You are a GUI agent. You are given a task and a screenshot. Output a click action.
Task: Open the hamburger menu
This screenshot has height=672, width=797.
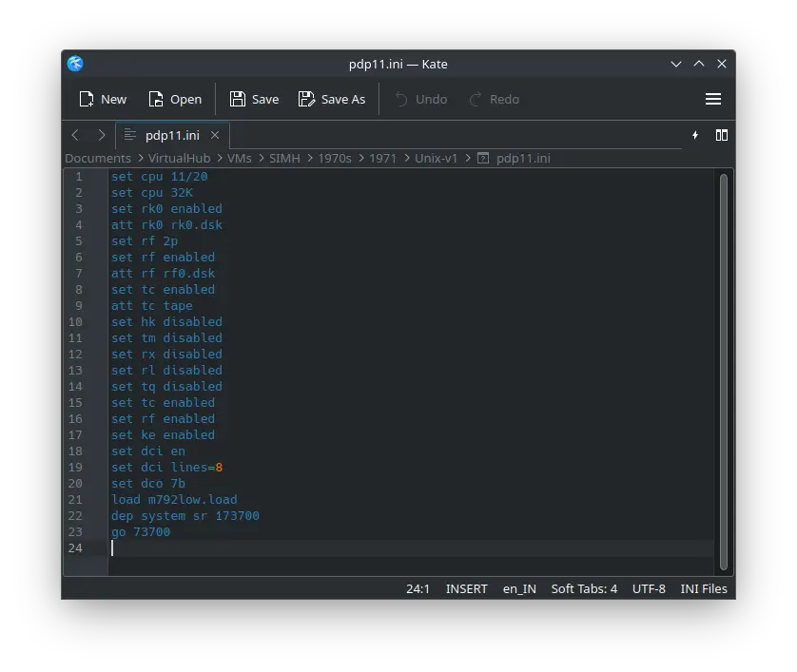click(x=712, y=99)
